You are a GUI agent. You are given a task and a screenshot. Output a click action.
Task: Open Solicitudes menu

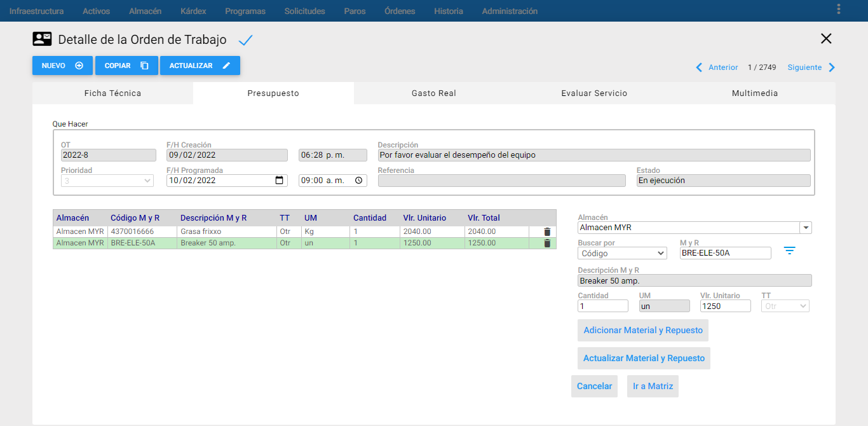pos(304,11)
